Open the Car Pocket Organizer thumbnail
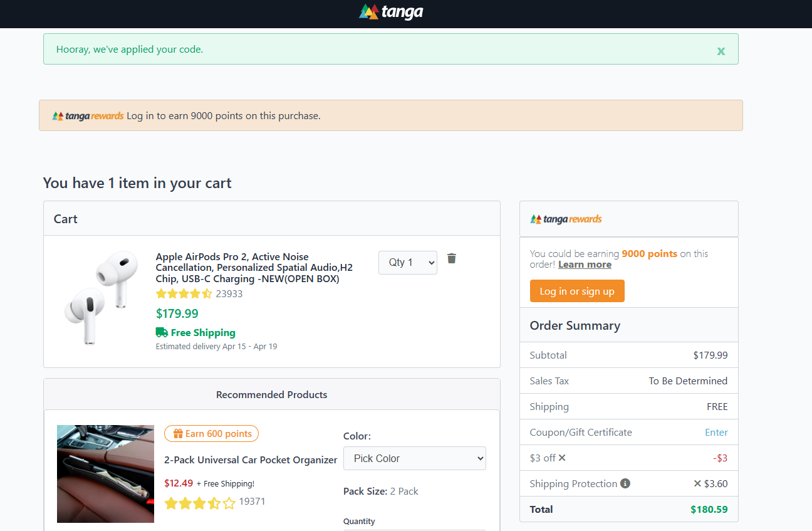812x531 pixels. [x=105, y=474]
